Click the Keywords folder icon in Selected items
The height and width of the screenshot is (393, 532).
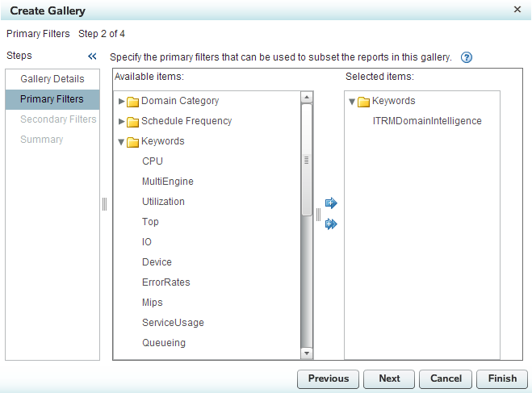pyautogui.click(x=363, y=102)
